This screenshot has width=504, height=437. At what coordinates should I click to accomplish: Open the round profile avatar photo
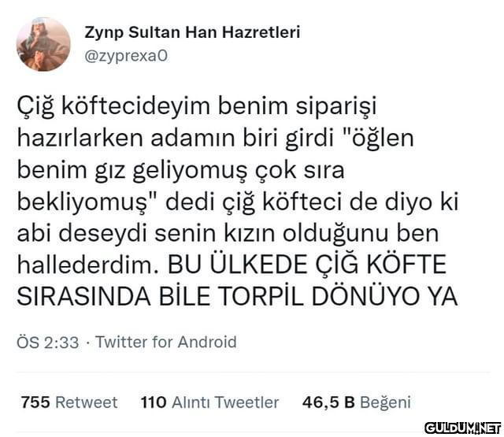click(43, 44)
